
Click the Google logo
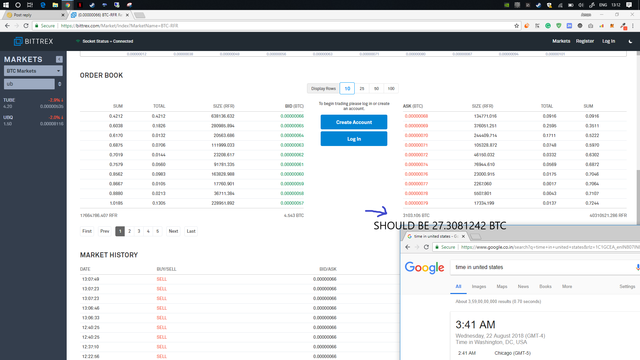click(x=424, y=268)
